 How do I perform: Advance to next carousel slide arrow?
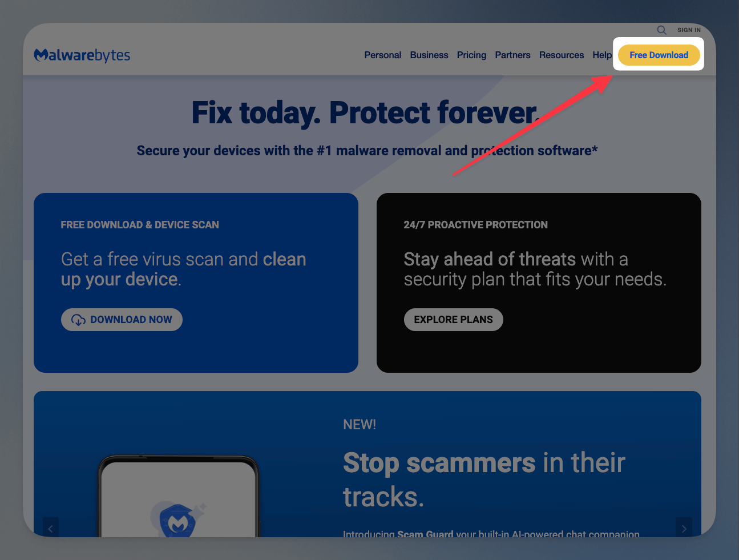point(684,528)
